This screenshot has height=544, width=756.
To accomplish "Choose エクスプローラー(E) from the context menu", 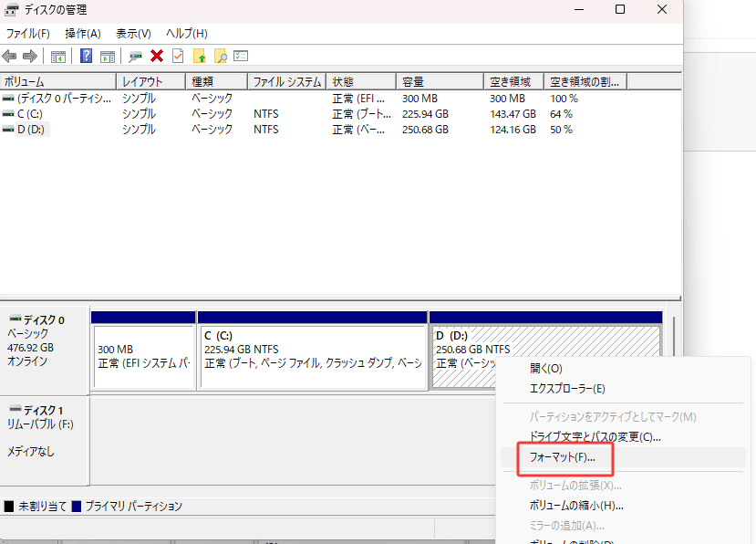I will [x=567, y=388].
